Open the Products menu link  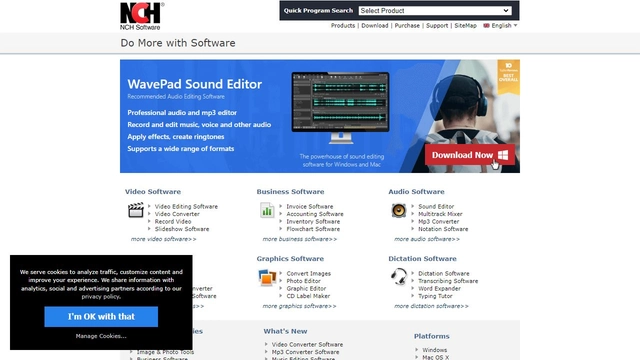coord(343,25)
